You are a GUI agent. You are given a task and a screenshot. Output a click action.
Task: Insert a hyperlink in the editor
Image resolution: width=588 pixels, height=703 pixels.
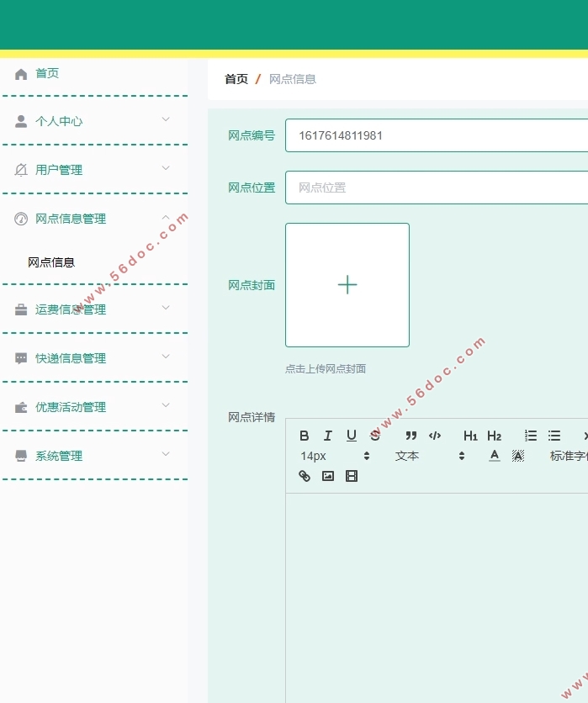click(x=305, y=476)
